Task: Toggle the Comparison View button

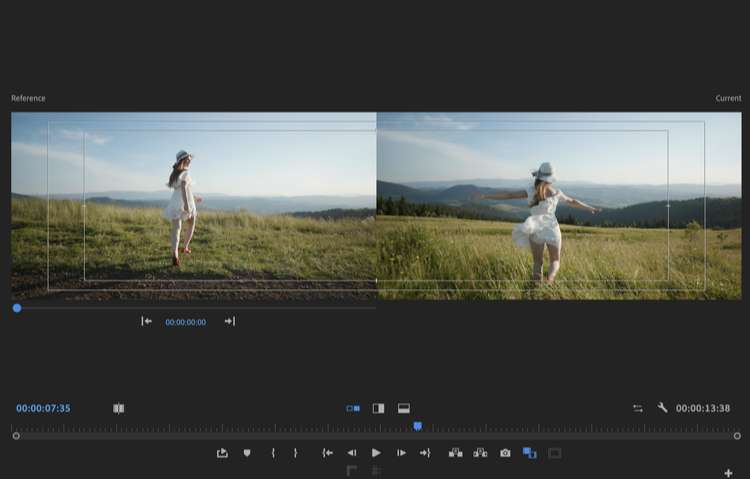Action: tap(529, 453)
